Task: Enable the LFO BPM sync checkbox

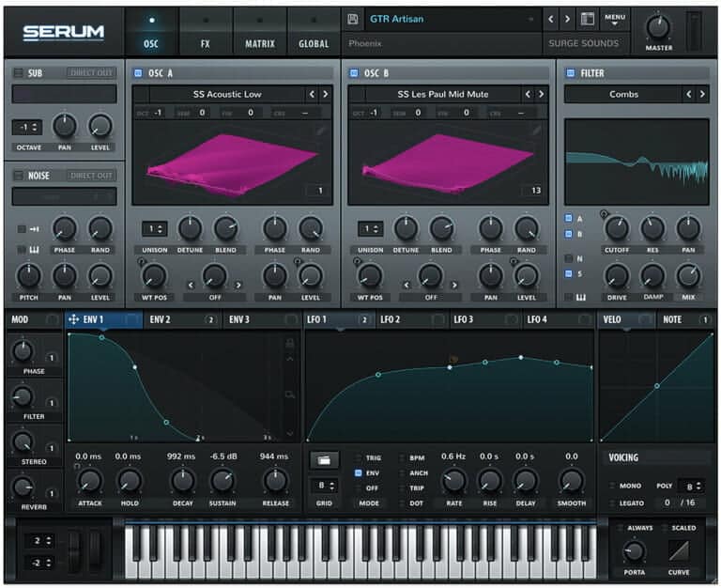Action: (x=402, y=457)
